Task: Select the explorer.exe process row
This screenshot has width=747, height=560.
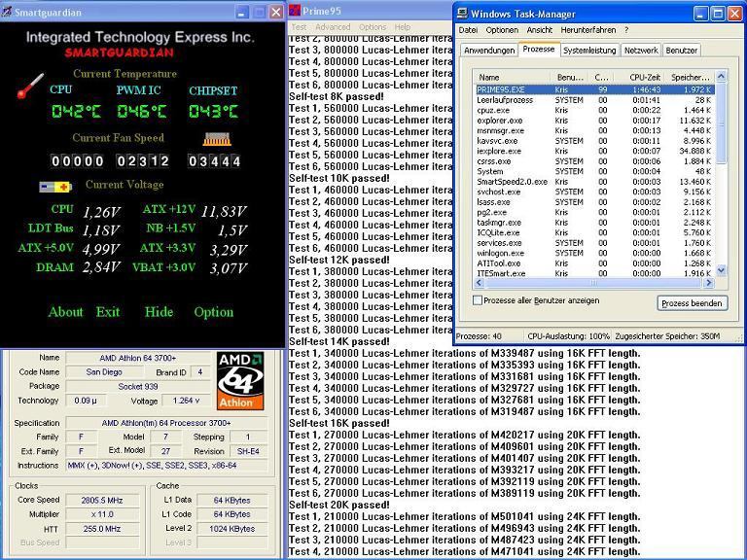Action: point(594,121)
